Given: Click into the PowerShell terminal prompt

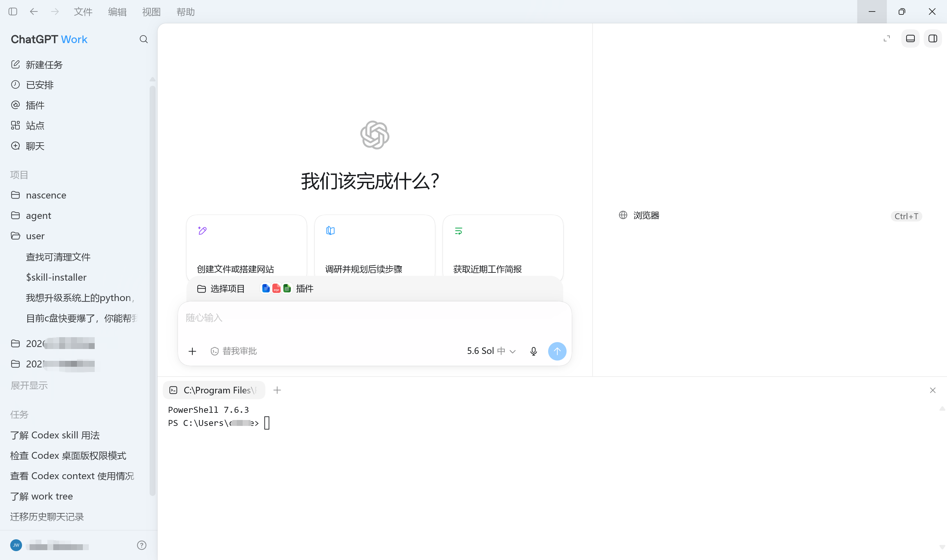Looking at the screenshot, I should [x=267, y=423].
